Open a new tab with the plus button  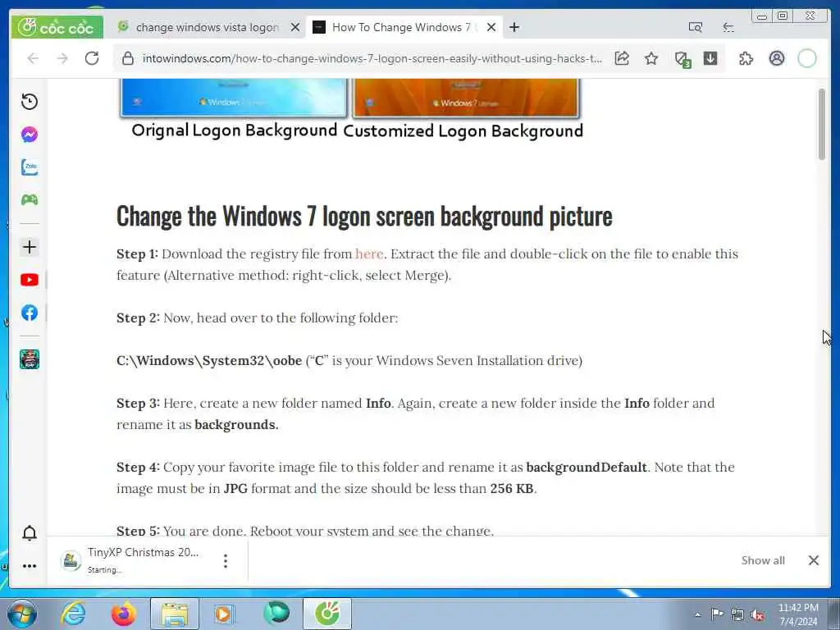(x=514, y=27)
